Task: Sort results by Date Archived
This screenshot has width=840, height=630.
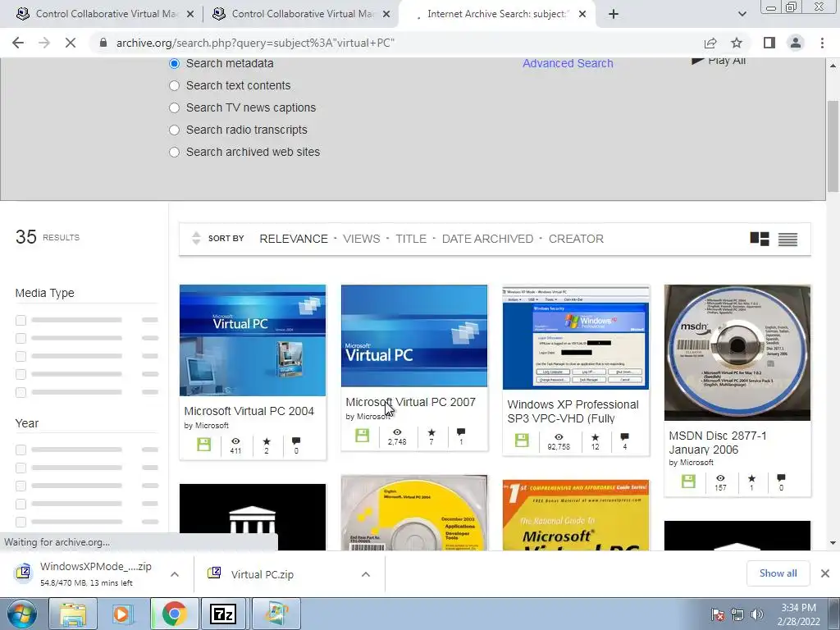Action: pos(487,239)
